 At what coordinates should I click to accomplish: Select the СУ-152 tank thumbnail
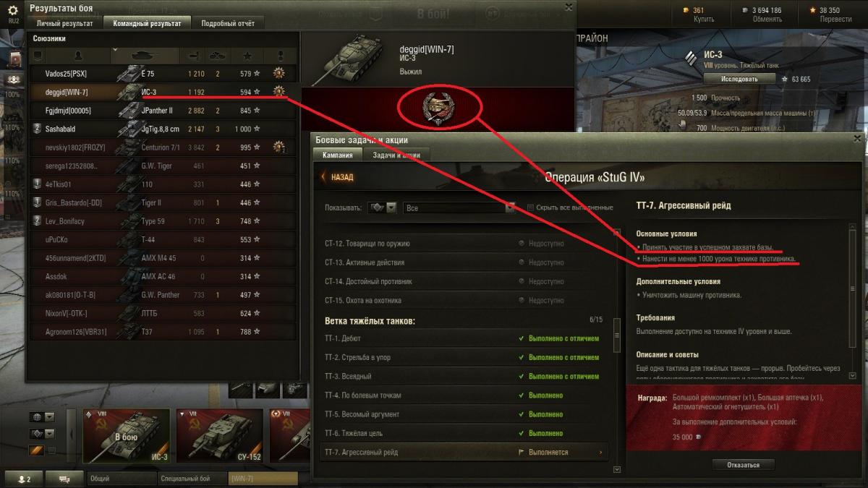(219, 436)
